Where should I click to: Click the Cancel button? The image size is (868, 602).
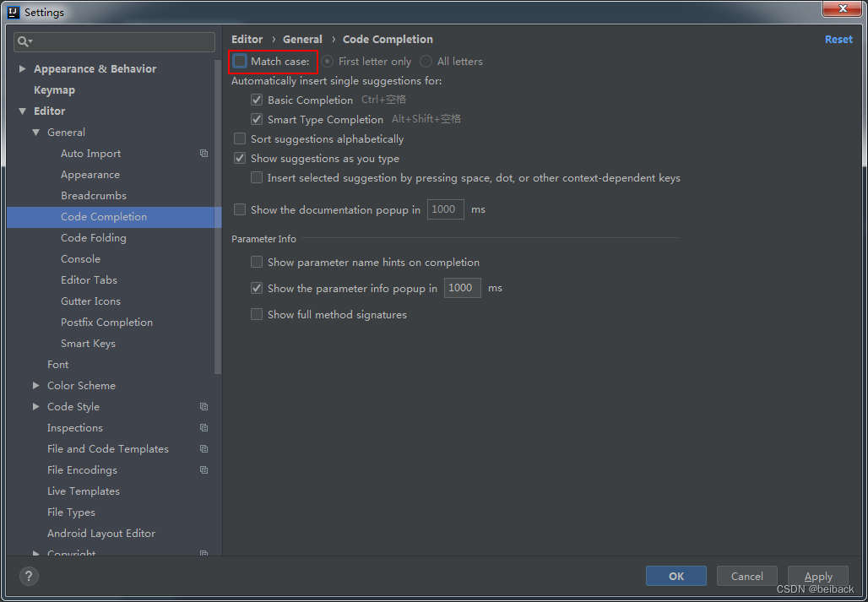click(x=746, y=576)
